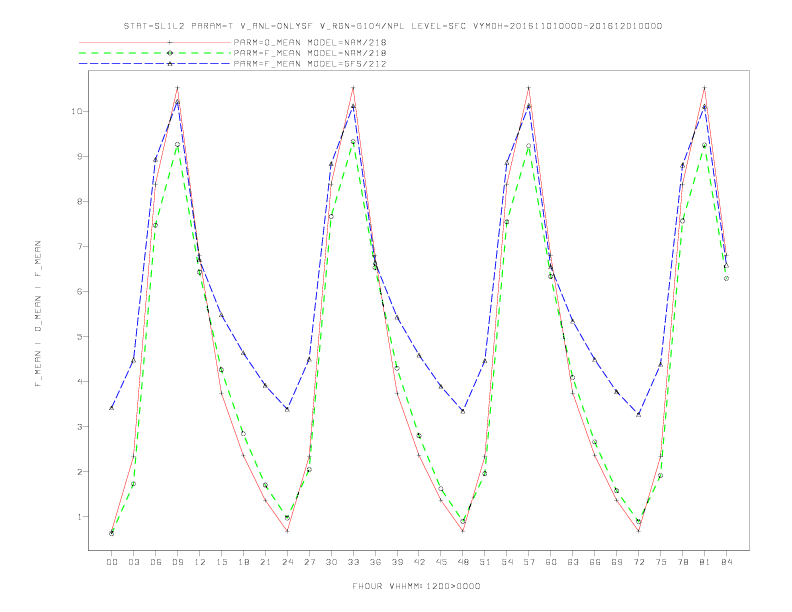
Task: Click x-axis tick label 18
Action: [x=243, y=562]
